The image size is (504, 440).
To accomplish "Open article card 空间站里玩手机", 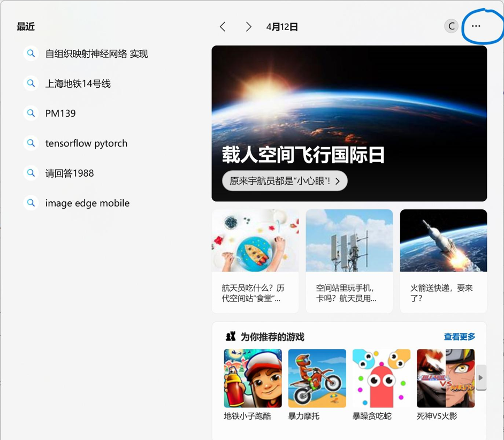I will (349, 261).
